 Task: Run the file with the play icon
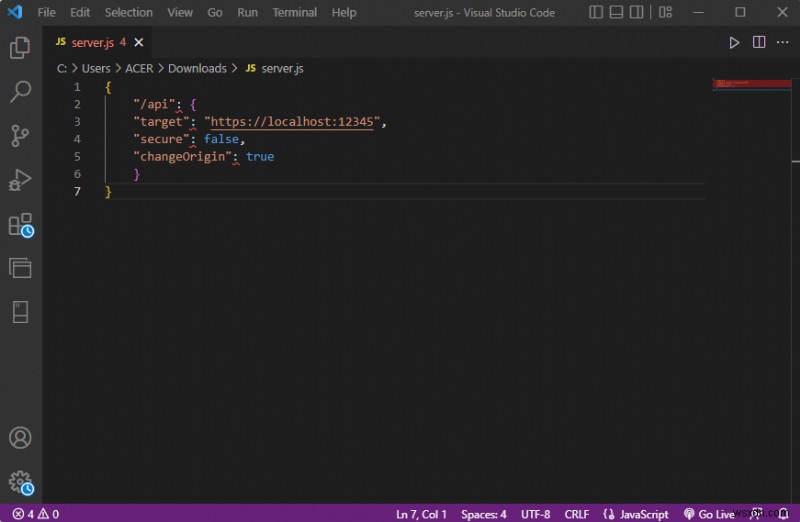734,42
